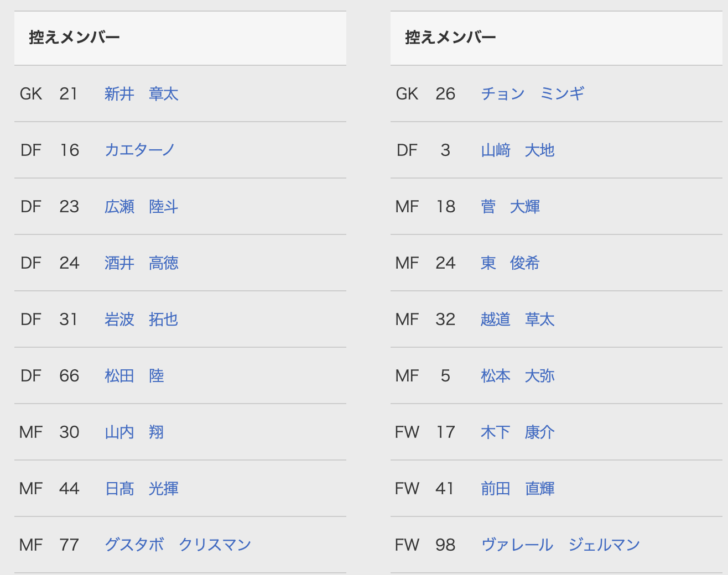Click the 東 俊希 link
The height and width of the screenshot is (575, 728).
(x=510, y=263)
